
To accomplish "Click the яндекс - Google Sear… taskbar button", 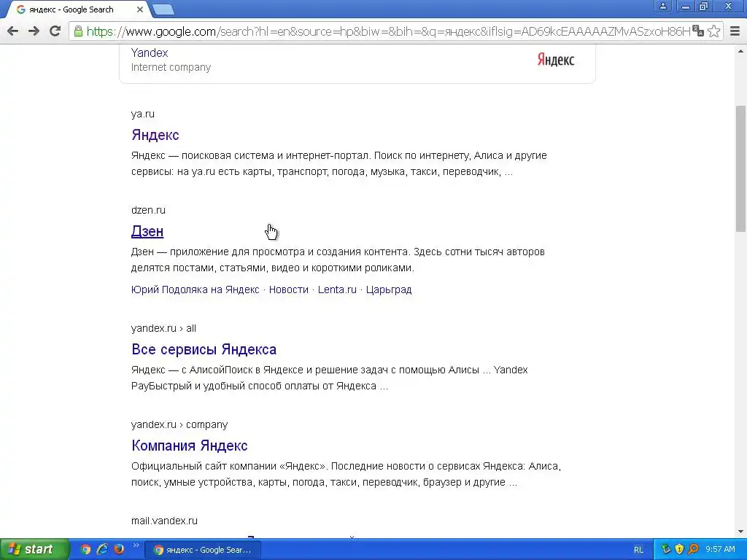I will pyautogui.click(x=203, y=550).
